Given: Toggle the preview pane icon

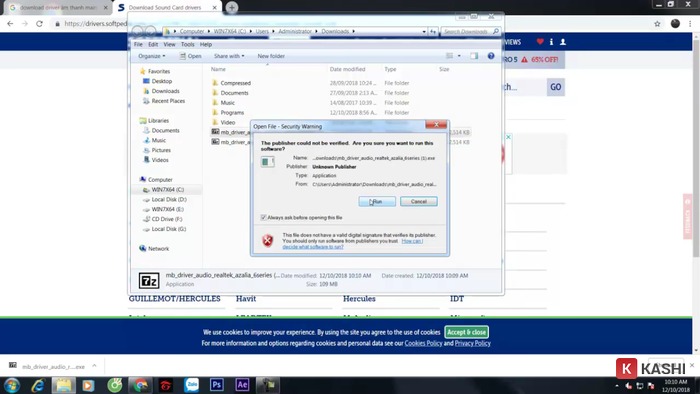Looking at the screenshot, I should point(474,56).
